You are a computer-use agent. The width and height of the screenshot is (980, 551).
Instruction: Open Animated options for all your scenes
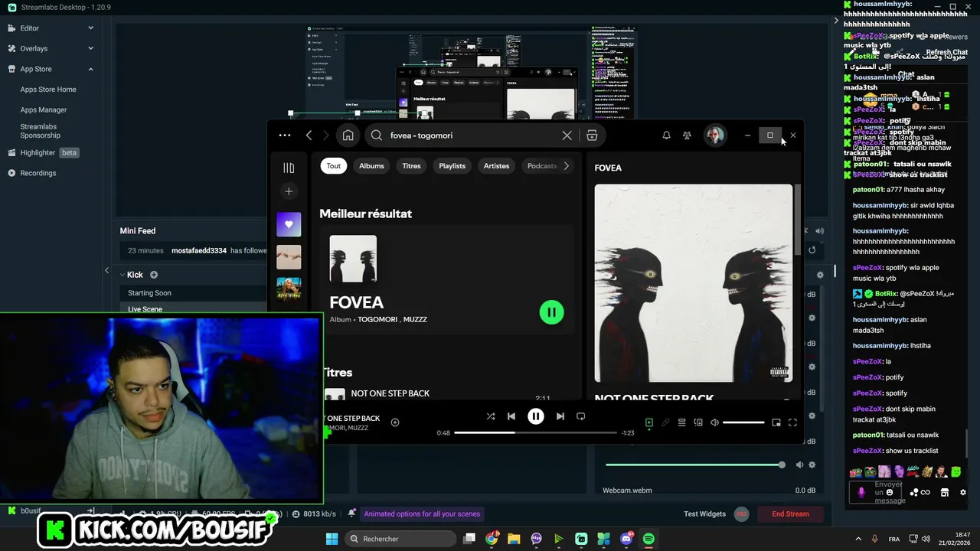tap(422, 514)
